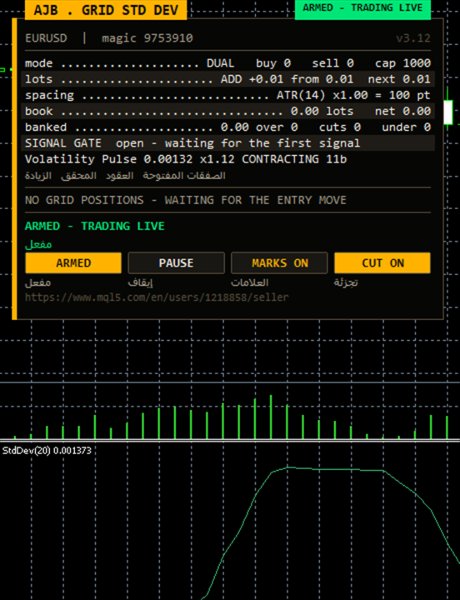
Task: Click the SIGNAL GATE open status line
Action: pyautogui.click(x=228, y=143)
